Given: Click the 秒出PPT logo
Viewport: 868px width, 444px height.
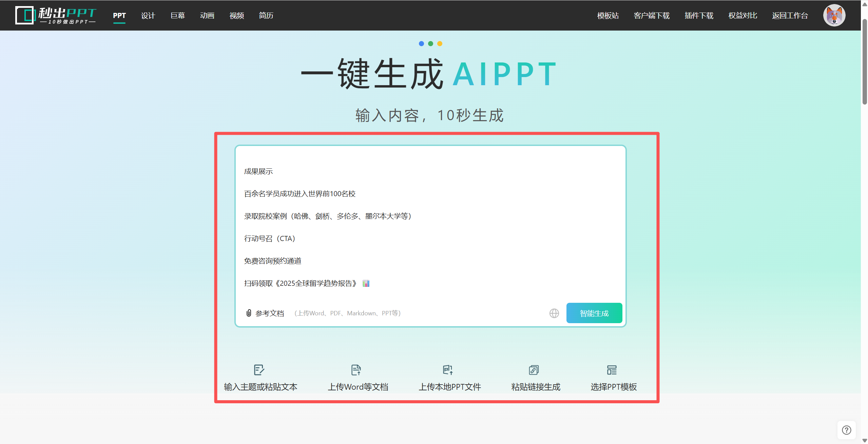Looking at the screenshot, I should coord(56,15).
